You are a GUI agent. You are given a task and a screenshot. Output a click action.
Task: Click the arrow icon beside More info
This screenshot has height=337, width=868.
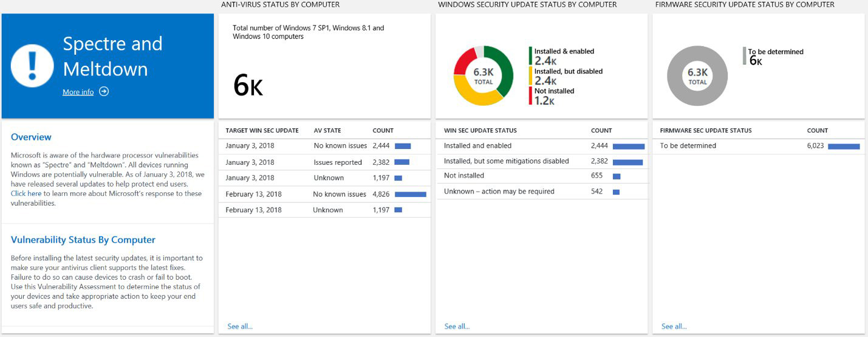coord(104,92)
